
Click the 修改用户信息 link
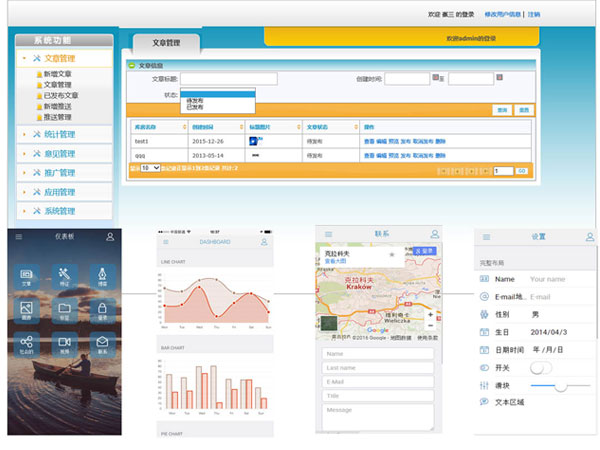[x=504, y=15]
